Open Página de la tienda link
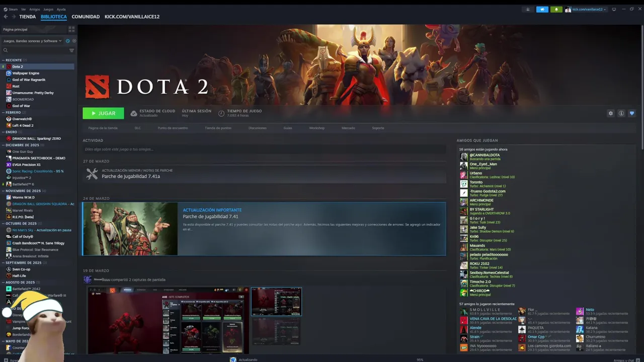 pos(103,128)
